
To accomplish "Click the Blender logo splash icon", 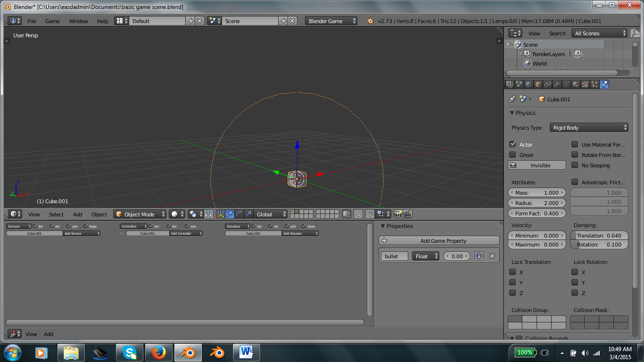I will 370,21.
